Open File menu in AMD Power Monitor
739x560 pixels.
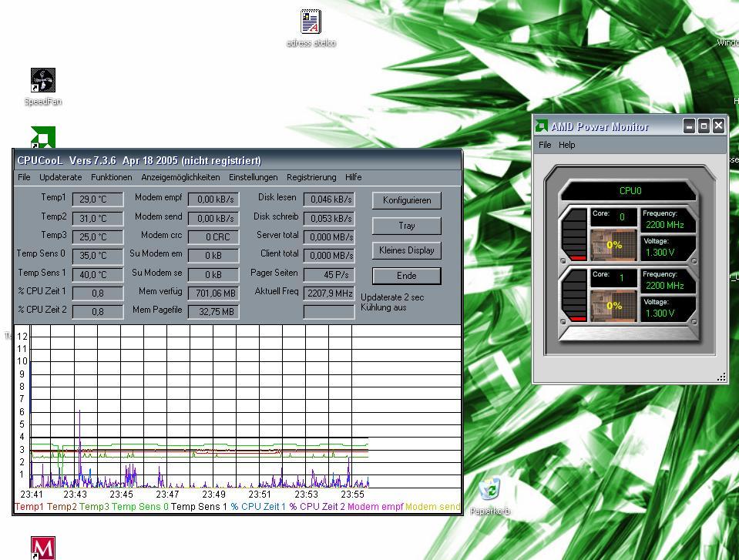[545, 145]
